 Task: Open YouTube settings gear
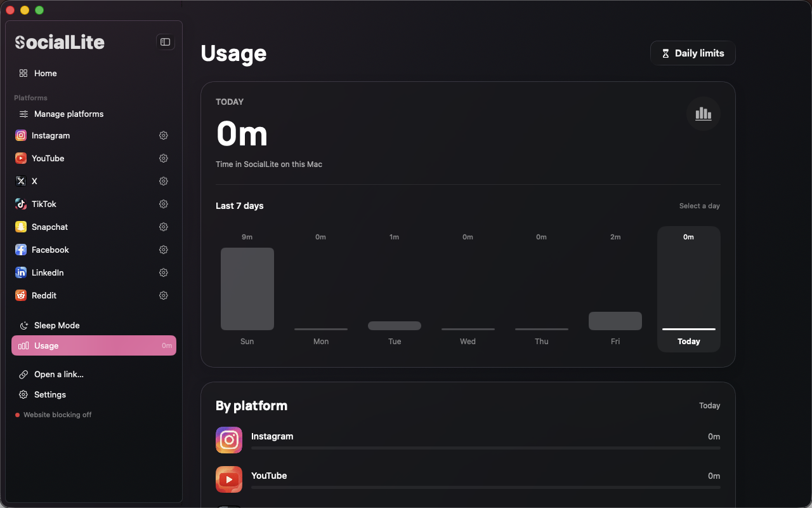pyautogui.click(x=164, y=158)
